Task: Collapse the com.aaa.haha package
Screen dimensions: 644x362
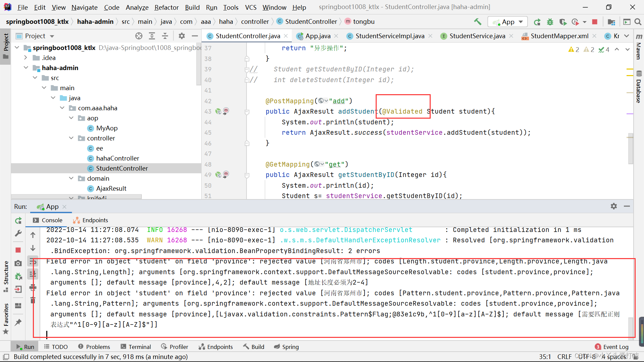Action: [x=62, y=108]
